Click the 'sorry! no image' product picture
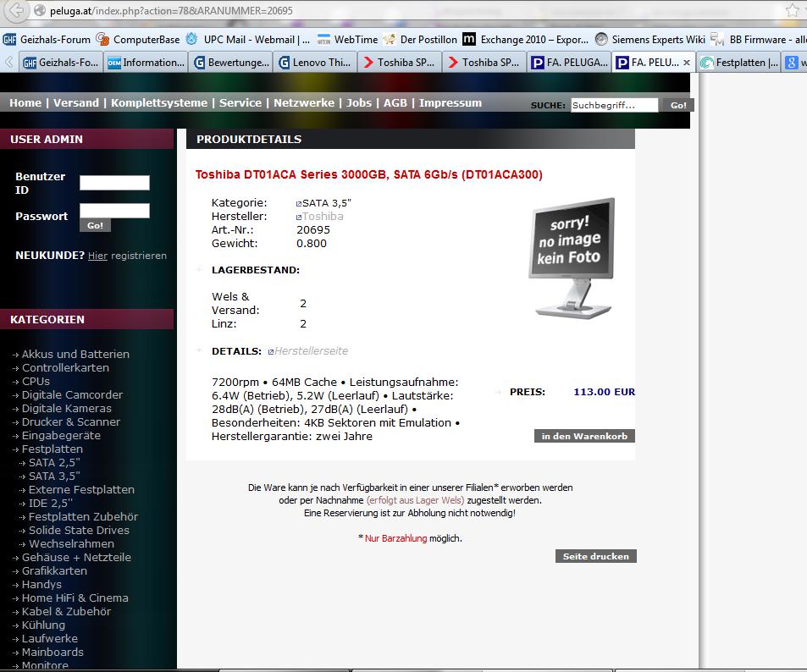This screenshot has height=672, width=807. point(572,258)
